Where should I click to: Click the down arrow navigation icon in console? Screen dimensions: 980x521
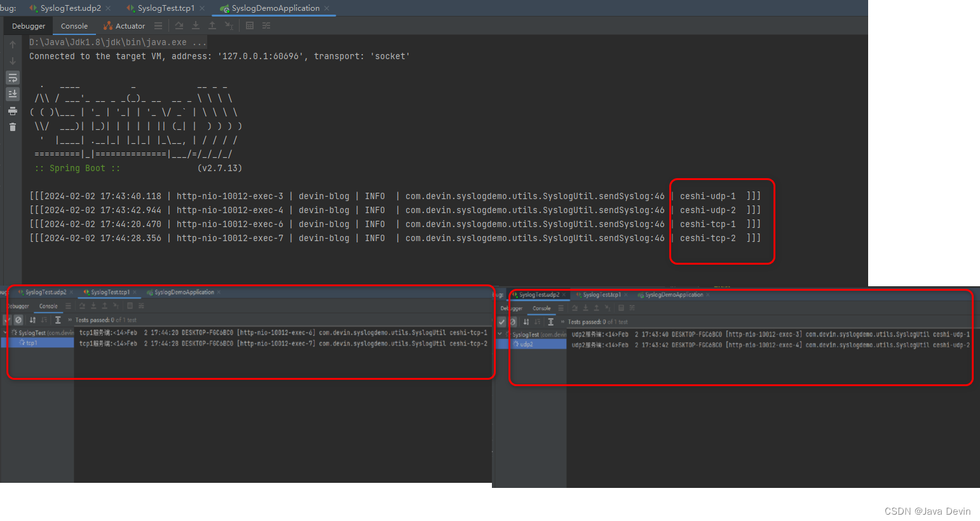click(12, 61)
